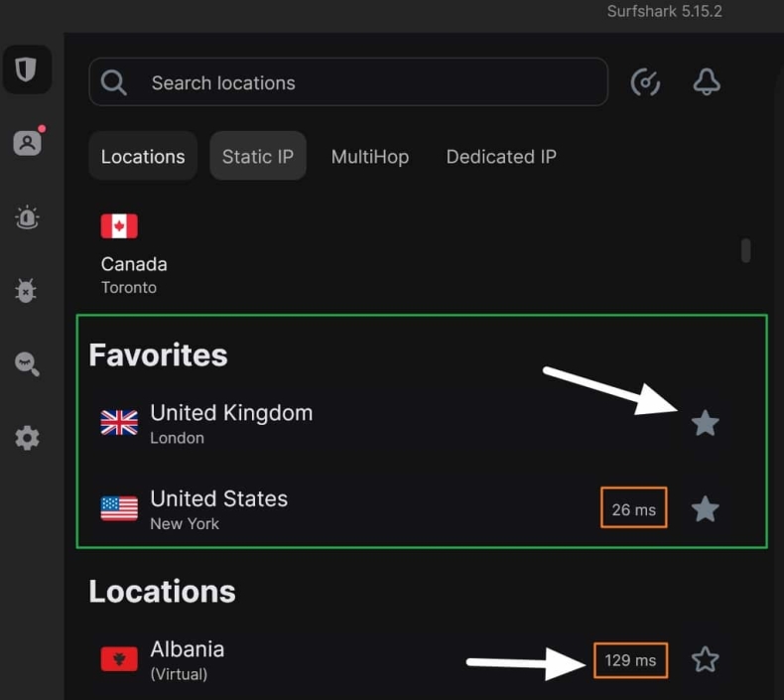The width and height of the screenshot is (784, 700).
Task: Switch to the Locations tab
Action: pos(143,157)
